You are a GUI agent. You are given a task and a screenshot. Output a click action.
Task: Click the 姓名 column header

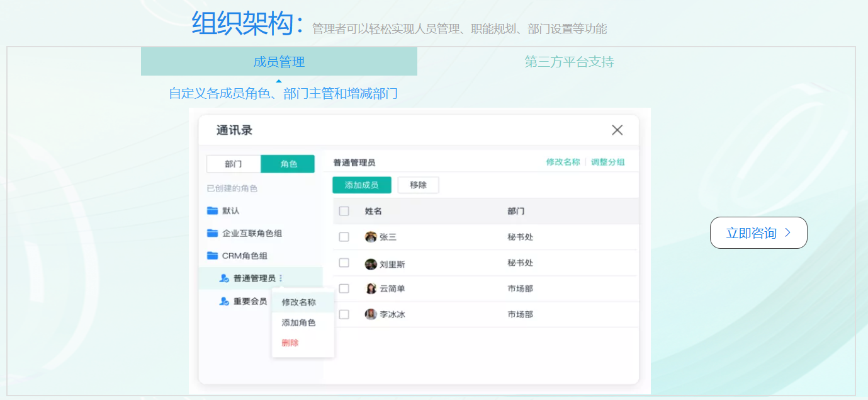373,211
